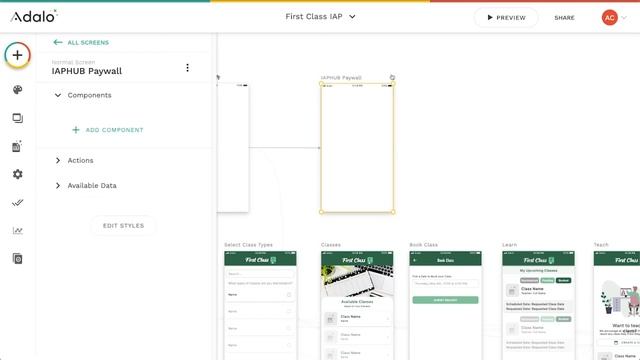Screen dimensions: 640x360
Task: Click the date input in Book Class screen
Action: click(445, 283)
